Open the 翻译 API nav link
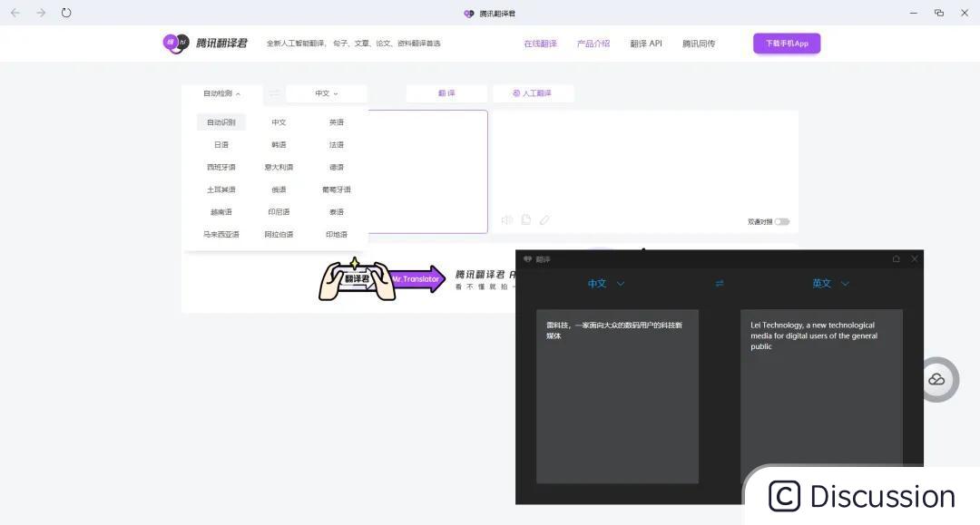The height and width of the screenshot is (525, 980). (646, 44)
